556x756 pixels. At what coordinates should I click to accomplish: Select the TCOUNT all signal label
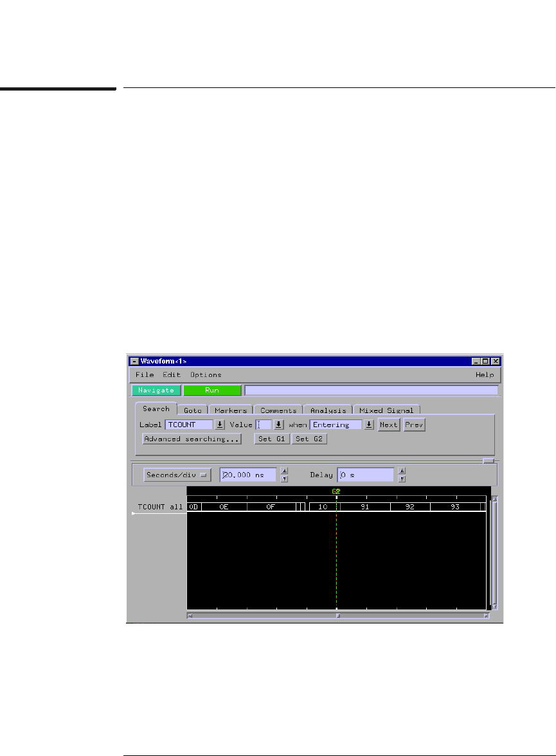click(160, 507)
